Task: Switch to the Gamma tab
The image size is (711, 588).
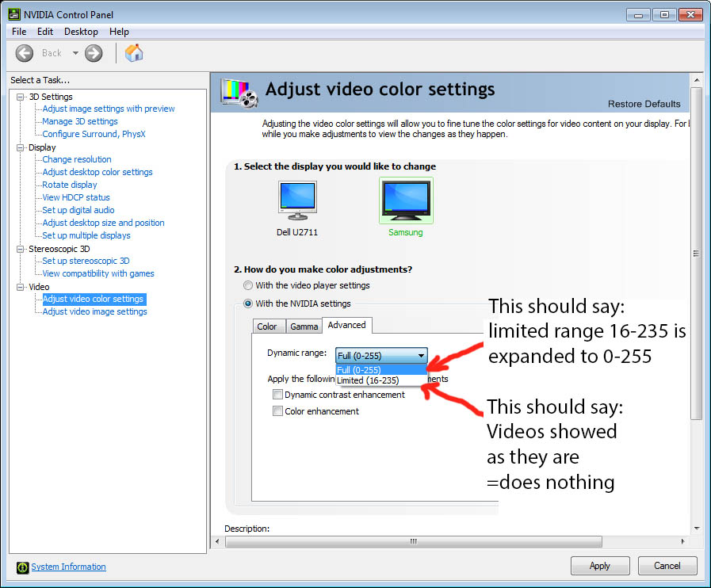Action: tap(304, 326)
